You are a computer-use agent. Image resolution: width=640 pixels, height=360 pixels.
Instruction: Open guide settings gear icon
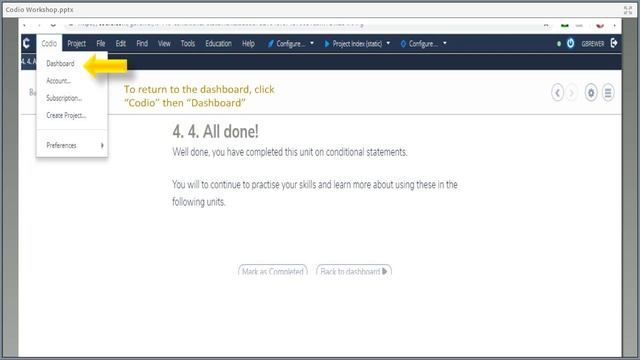click(591, 93)
